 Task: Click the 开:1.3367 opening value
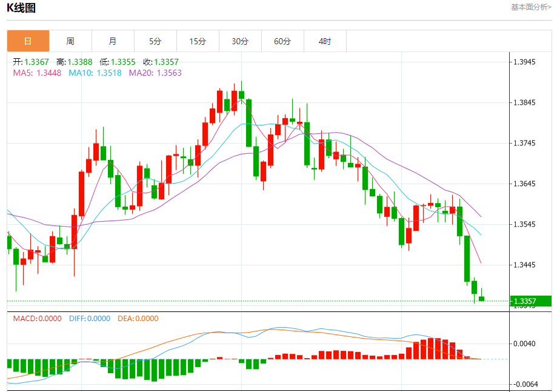pyautogui.click(x=31, y=62)
